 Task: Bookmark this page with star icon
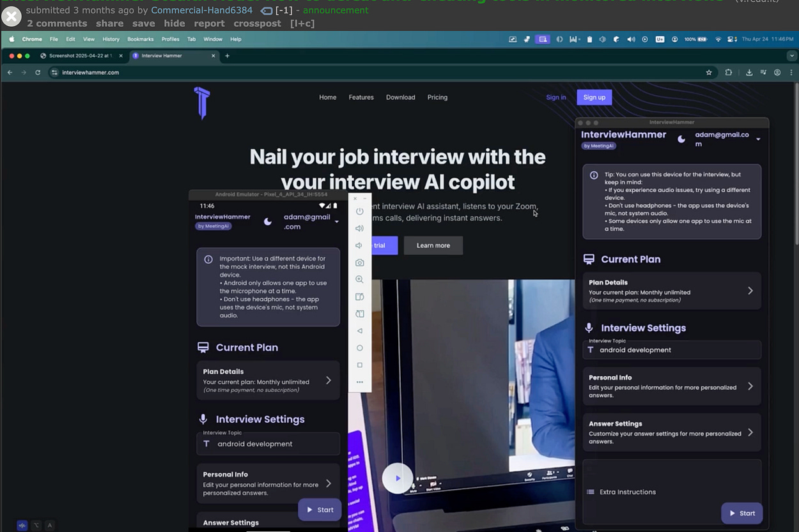[709, 73]
